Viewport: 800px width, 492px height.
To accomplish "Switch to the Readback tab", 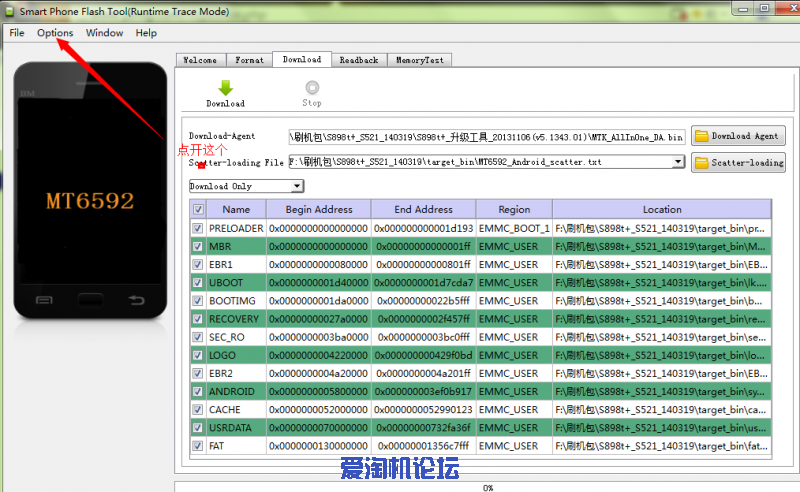I will point(359,60).
